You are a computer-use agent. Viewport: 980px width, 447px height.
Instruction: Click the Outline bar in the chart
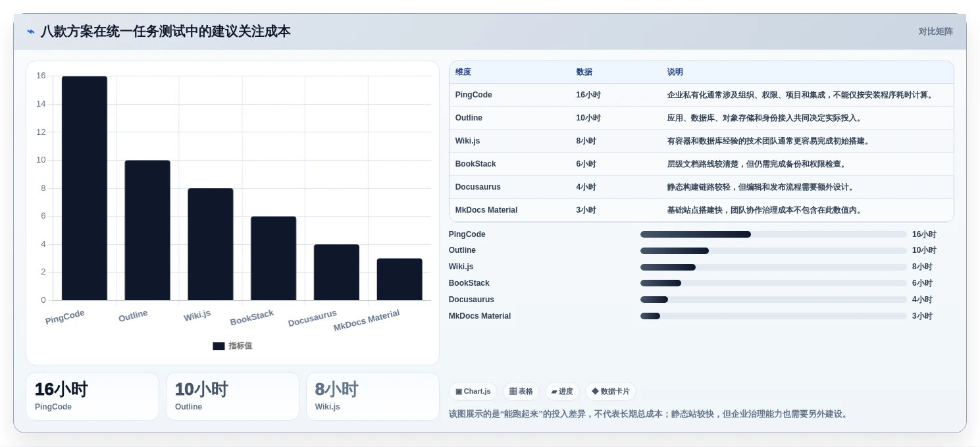coord(147,230)
